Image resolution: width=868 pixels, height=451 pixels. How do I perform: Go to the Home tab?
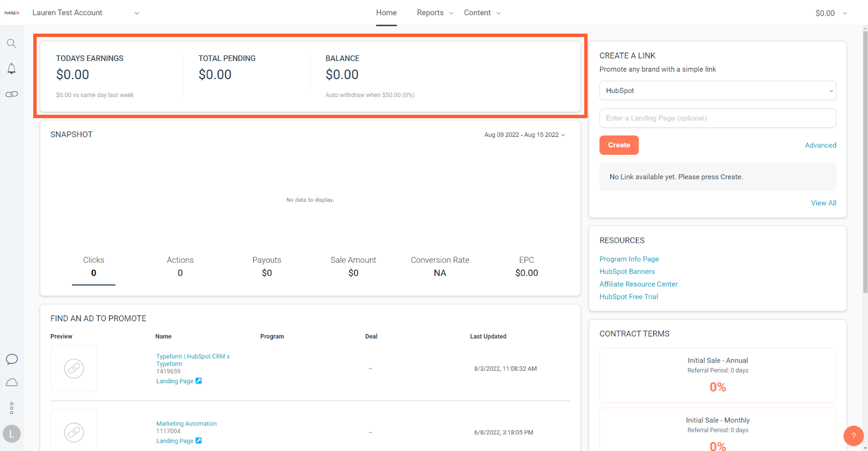point(386,12)
